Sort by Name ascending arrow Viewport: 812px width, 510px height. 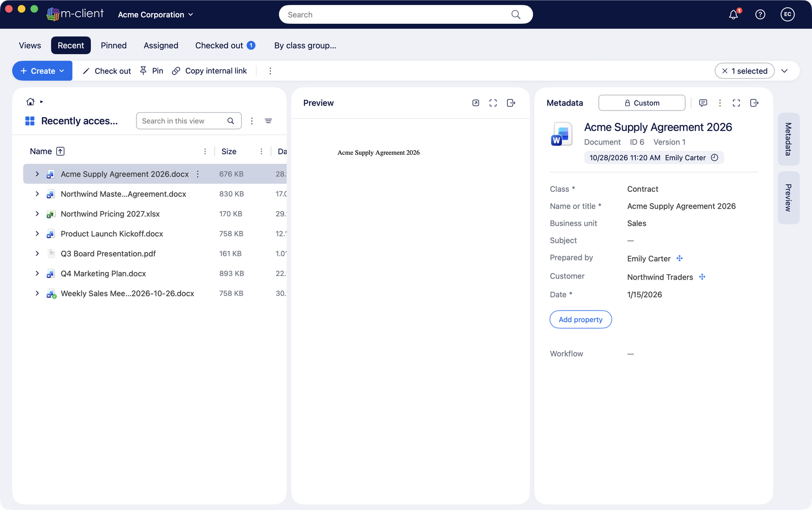[60, 151]
